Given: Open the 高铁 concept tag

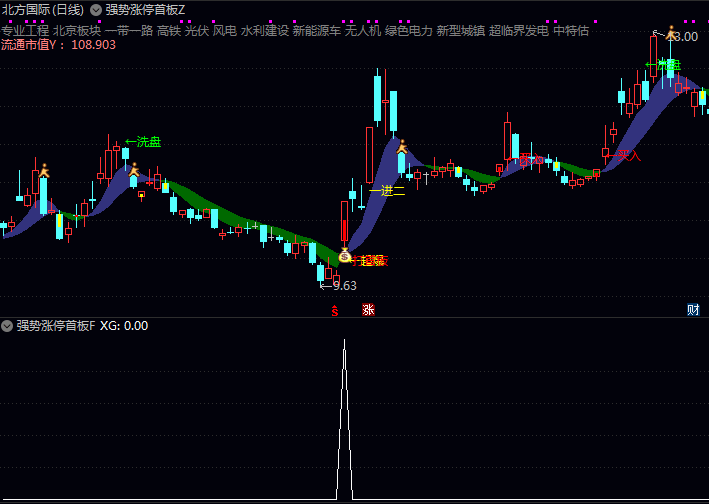Looking at the screenshot, I should pos(169,31).
